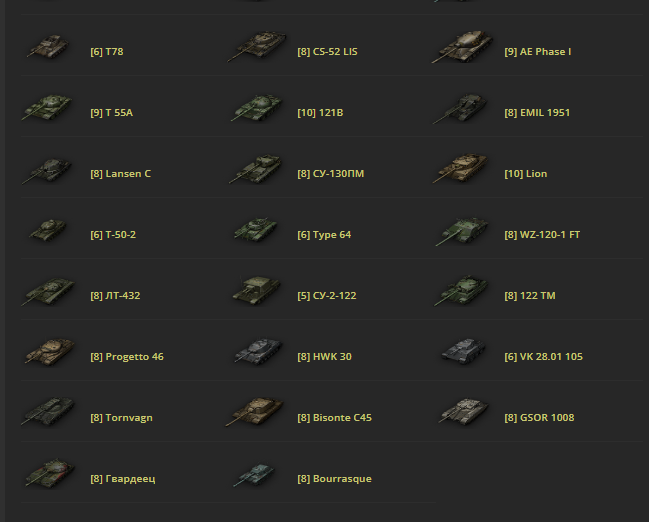Click the Гвардеец tank image
The width and height of the screenshot is (649, 522).
tap(49, 473)
